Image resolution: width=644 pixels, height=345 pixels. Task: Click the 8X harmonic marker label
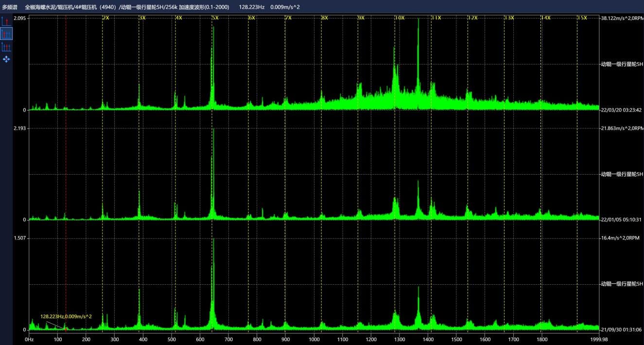point(325,18)
